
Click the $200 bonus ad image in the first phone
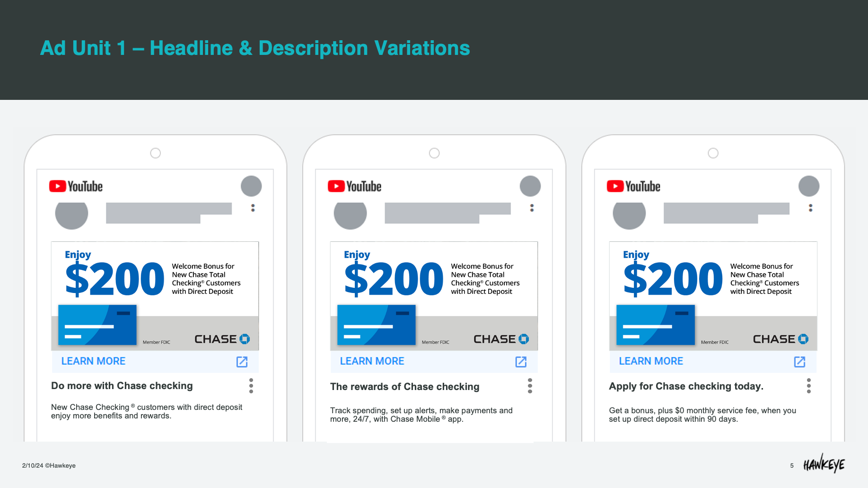point(155,296)
